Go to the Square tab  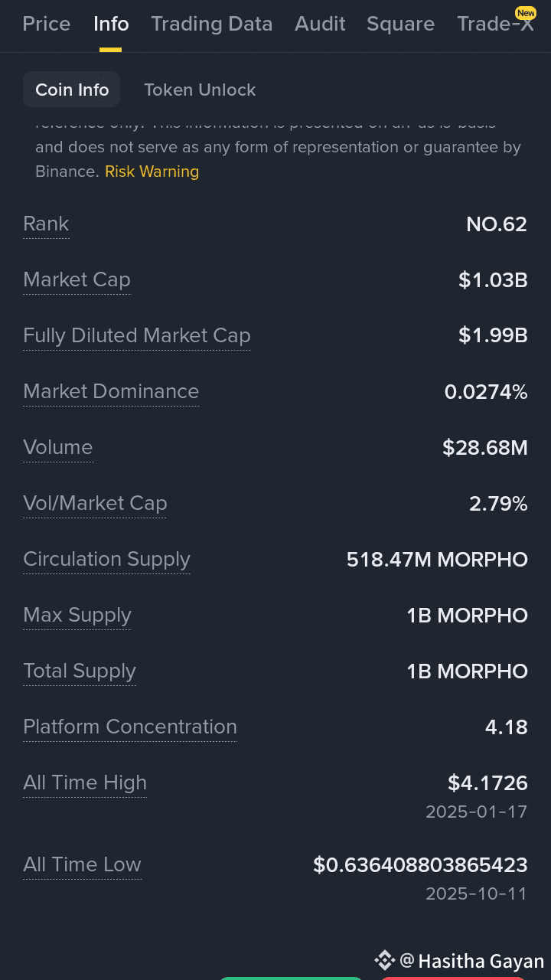coord(400,24)
